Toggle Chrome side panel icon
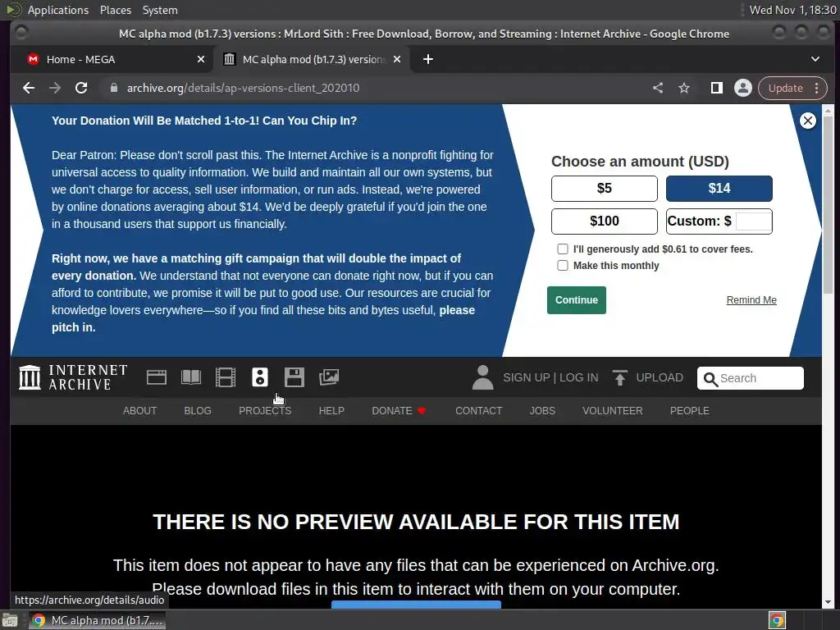 tap(717, 88)
